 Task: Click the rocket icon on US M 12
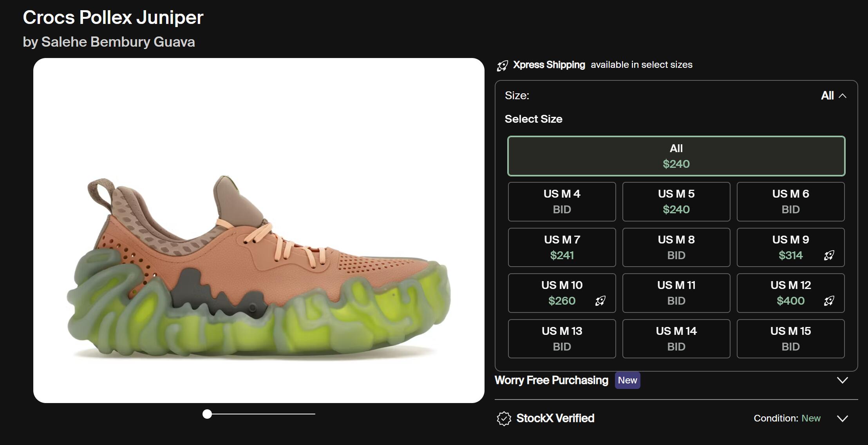point(829,301)
